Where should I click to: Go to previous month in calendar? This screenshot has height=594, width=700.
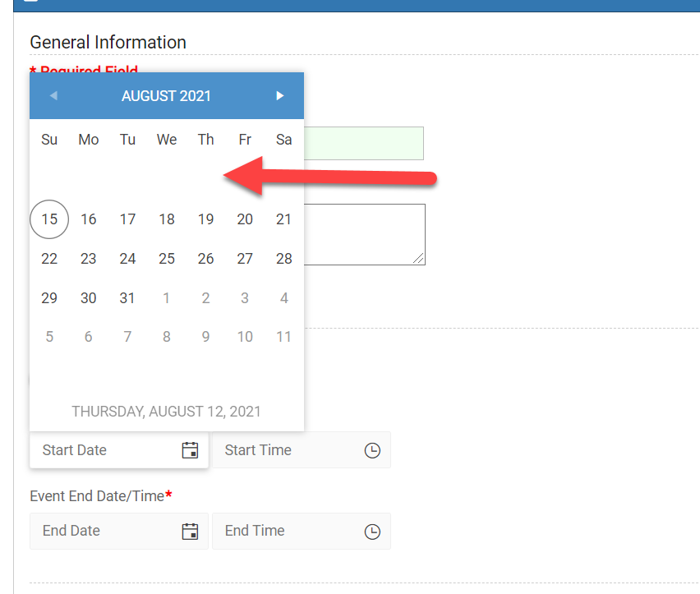pyautogui.click(x=53, y=96)
